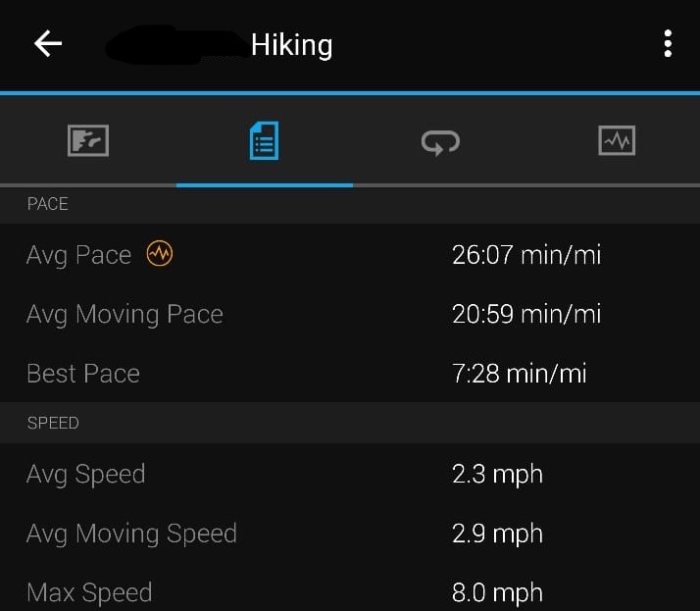Tap the 8.0 mph max speed value
700x611 pixels.
coord(497,592)
